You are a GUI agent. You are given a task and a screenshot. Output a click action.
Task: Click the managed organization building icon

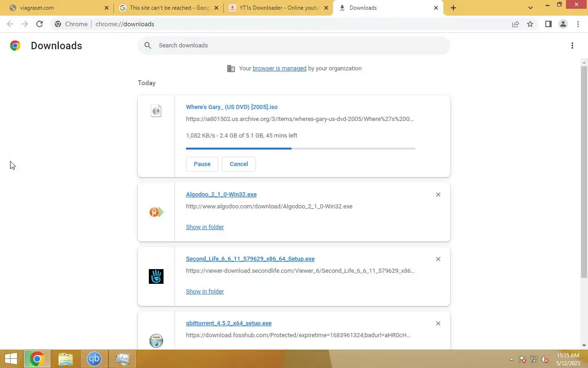tap(231, 69)
